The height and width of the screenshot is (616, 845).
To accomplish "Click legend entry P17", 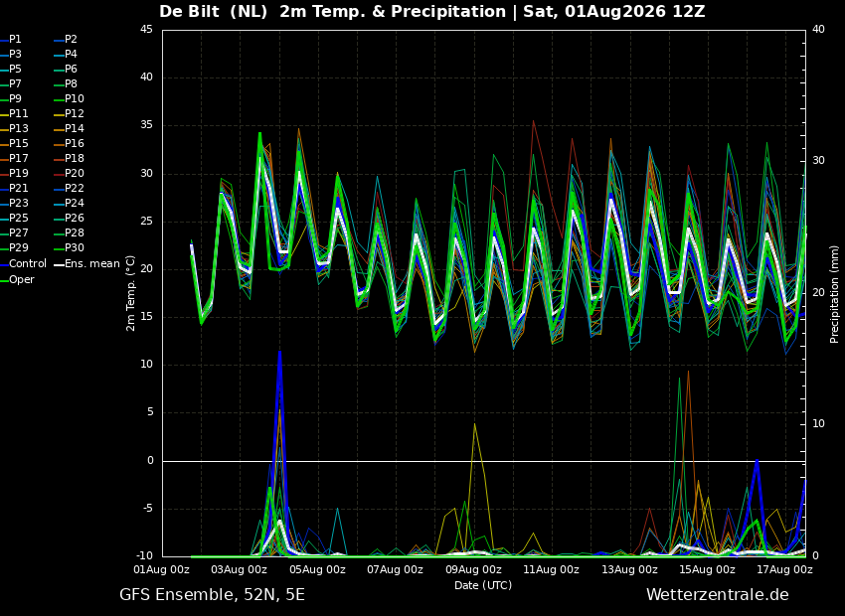I will pyautogui.click(x=14, y=159).
